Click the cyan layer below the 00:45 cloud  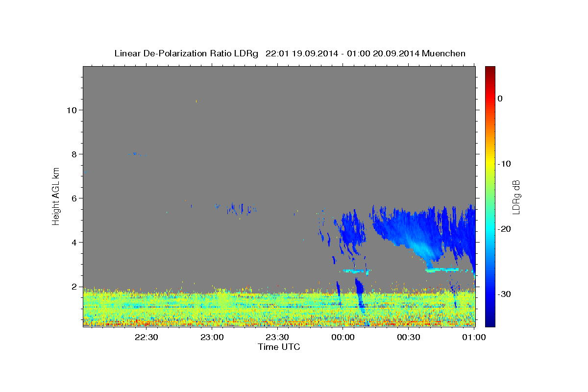[442, 269]
